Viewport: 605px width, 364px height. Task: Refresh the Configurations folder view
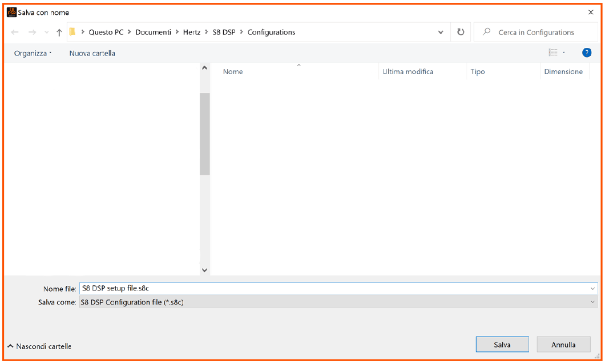pos(461,32)
